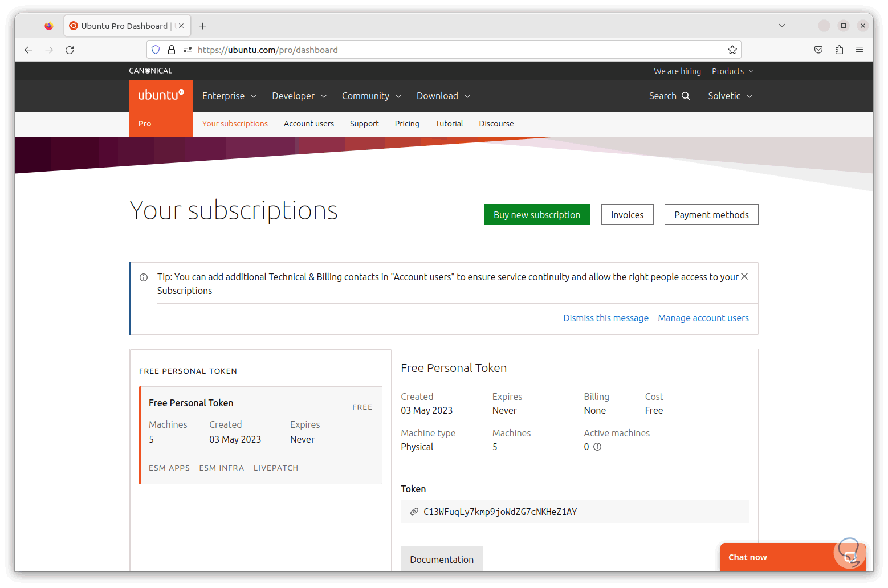The height and width of the screenshot is (588, 888).
Task: Click the FREE badge on the token card
Action: (362, 407)
